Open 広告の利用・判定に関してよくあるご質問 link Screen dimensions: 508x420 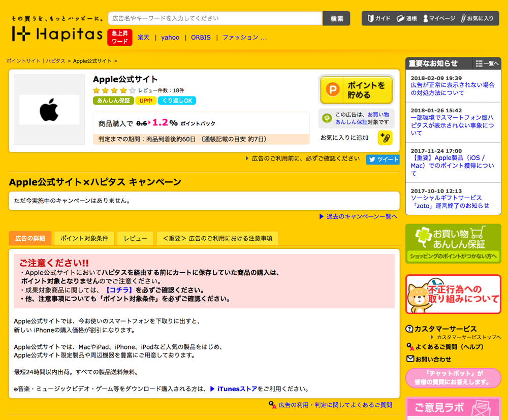coord(331,405)
